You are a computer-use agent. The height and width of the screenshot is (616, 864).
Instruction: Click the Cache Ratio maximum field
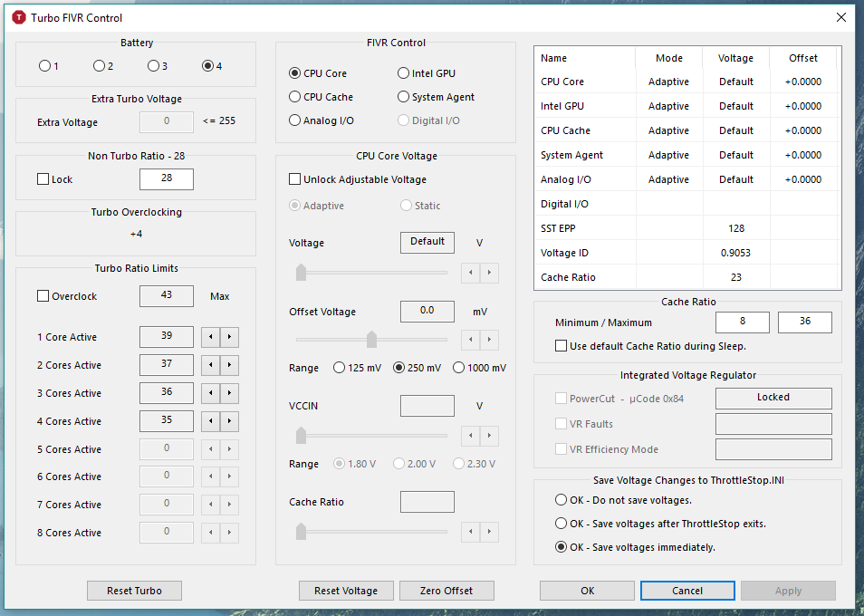click(x=804, y=322)
